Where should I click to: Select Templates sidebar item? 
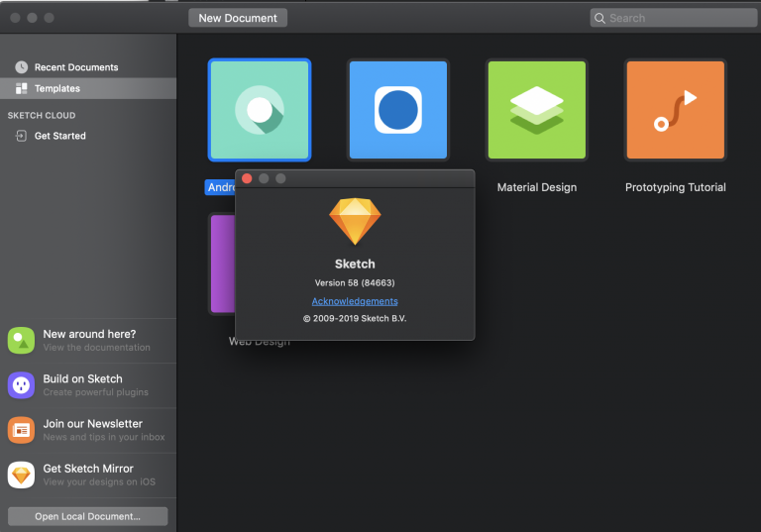(88, 88)
